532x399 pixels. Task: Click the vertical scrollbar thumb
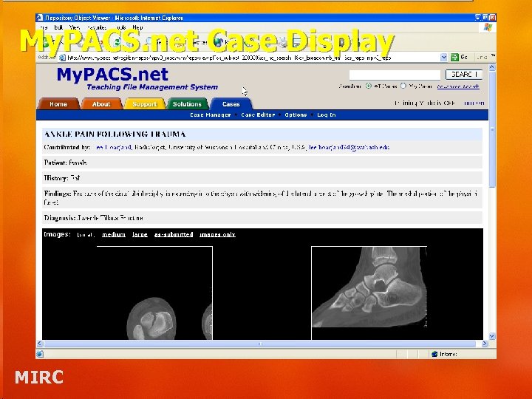click(492, 129)
